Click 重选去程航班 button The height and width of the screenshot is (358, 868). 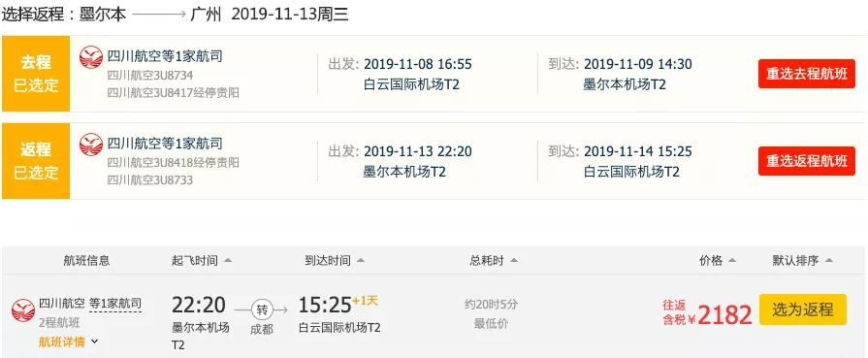click(807, 74)
